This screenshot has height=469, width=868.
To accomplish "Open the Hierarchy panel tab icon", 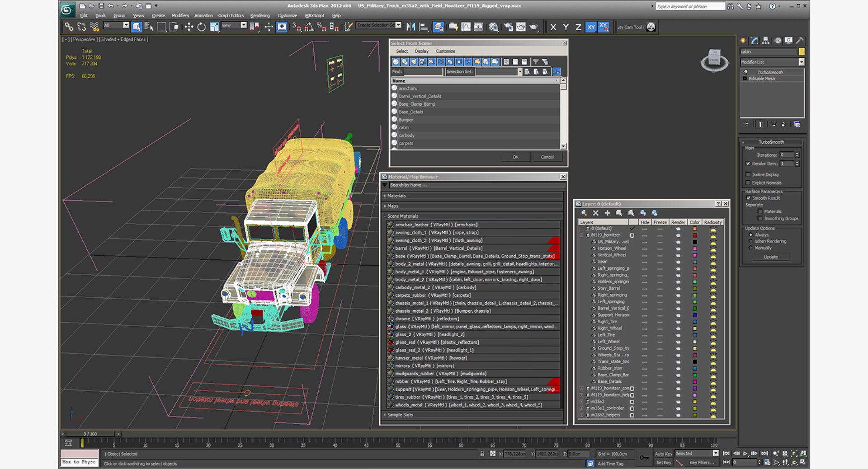I will coord(765,41).
